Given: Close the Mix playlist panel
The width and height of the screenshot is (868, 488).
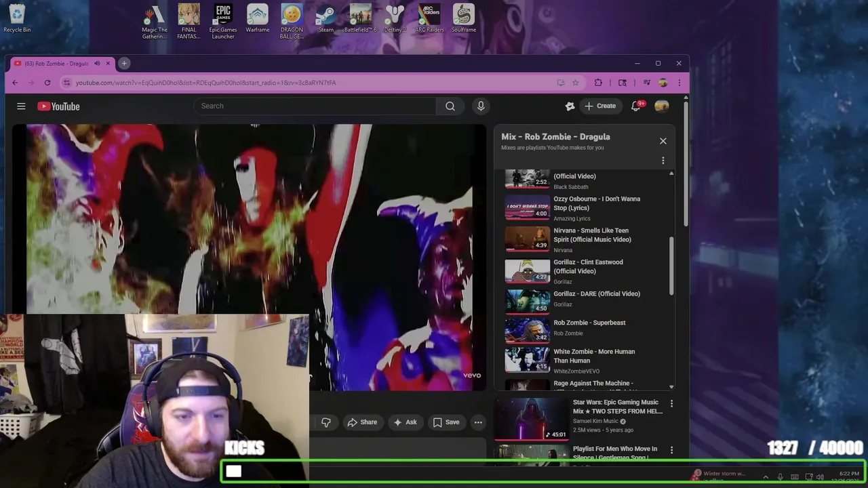Looking at the screenshot, I should tap(663, 141).
